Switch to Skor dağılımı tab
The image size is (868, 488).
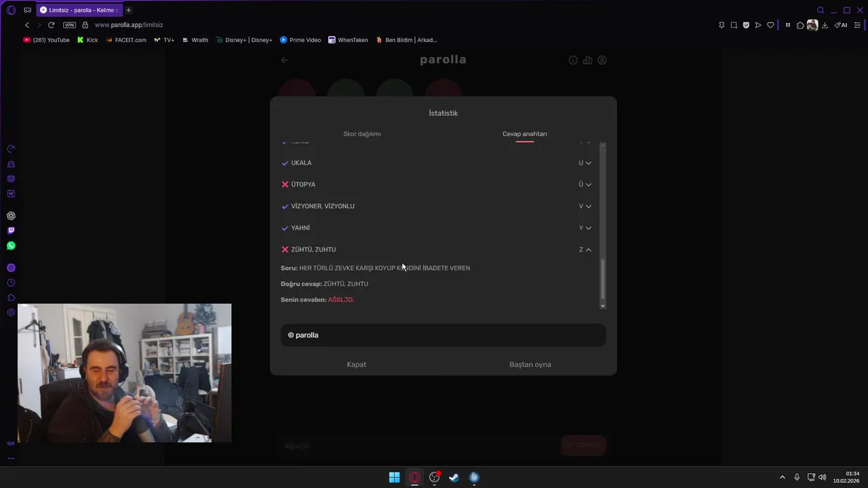pos(362,134)
